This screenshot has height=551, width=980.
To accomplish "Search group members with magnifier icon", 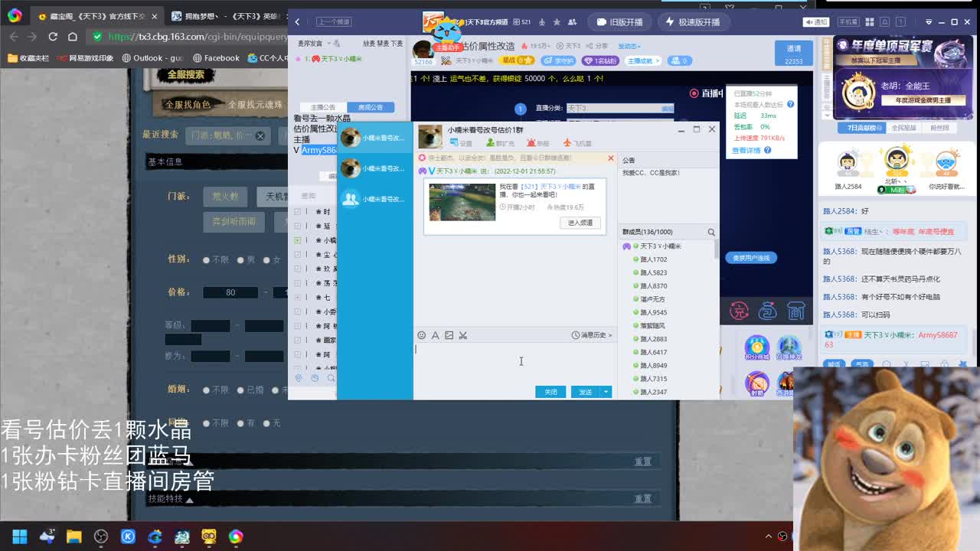I will click(x=711, y=232).
